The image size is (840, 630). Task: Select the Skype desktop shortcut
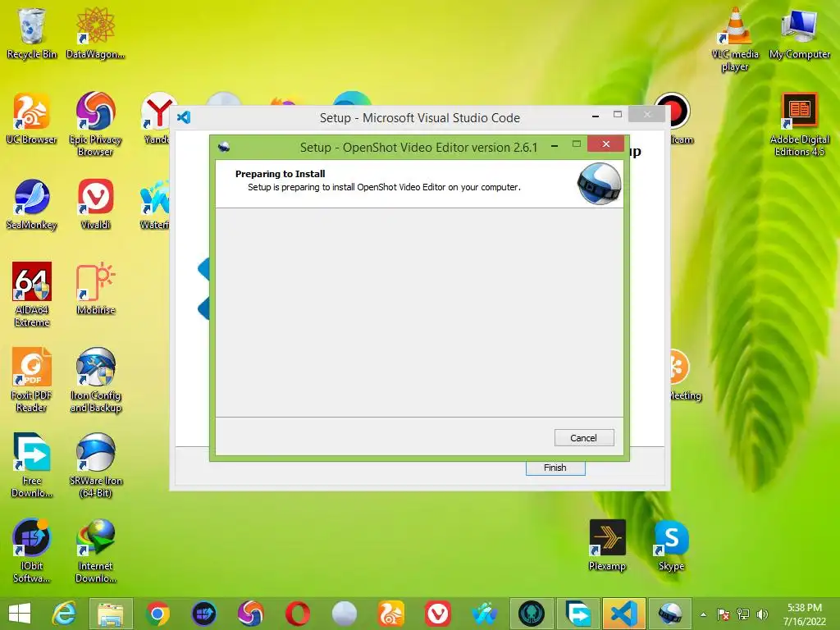671,545
